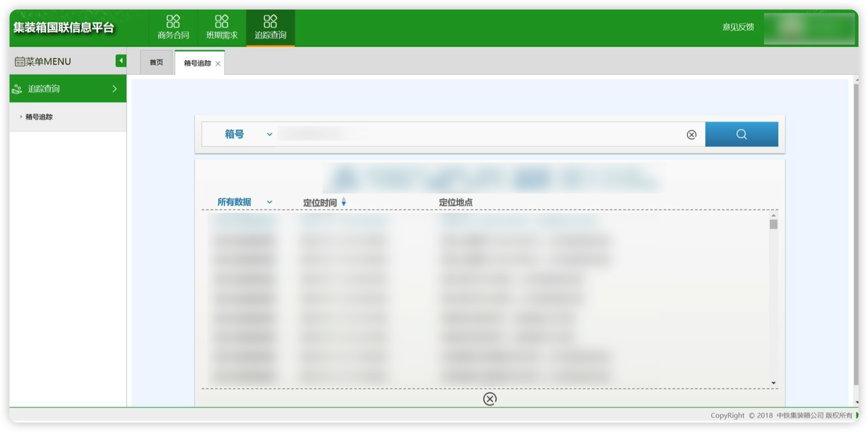The height and width of the screenshot is (432, 868).
Task: Open the 箱号 search type dropdown
Action: coord(269,134)
